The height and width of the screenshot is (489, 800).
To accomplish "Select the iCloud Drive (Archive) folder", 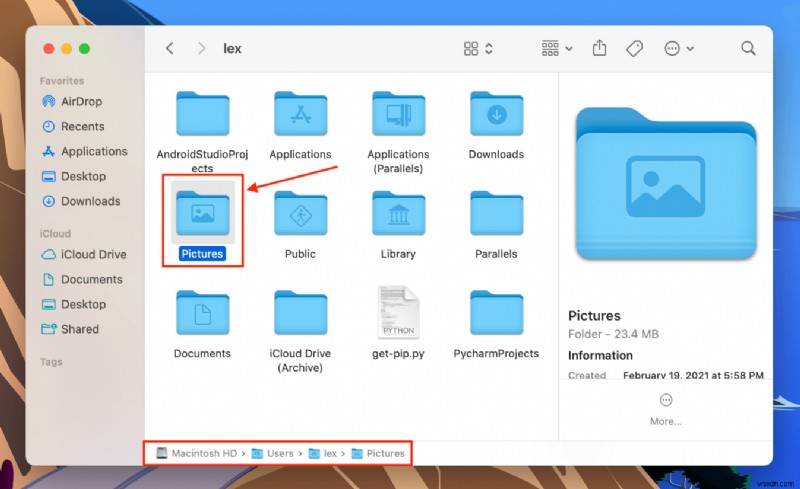I will click(301, 312).
